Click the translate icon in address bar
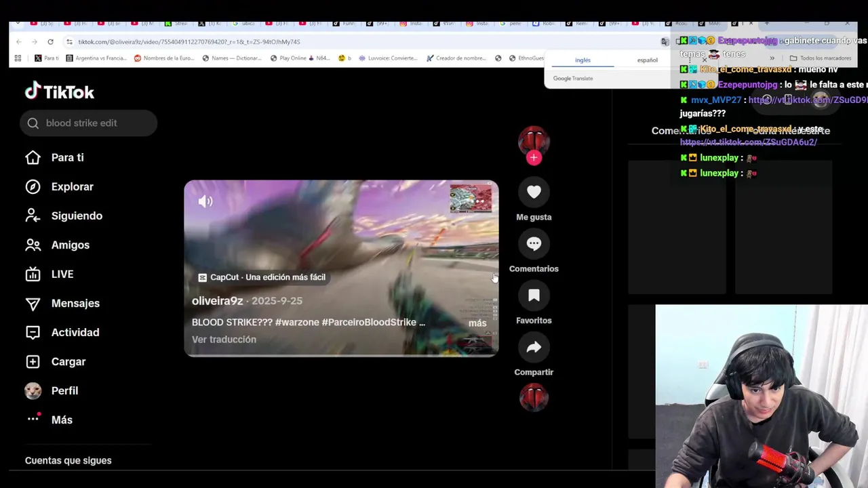The width and height of the screenshot is (868, 488). point(665,41)
